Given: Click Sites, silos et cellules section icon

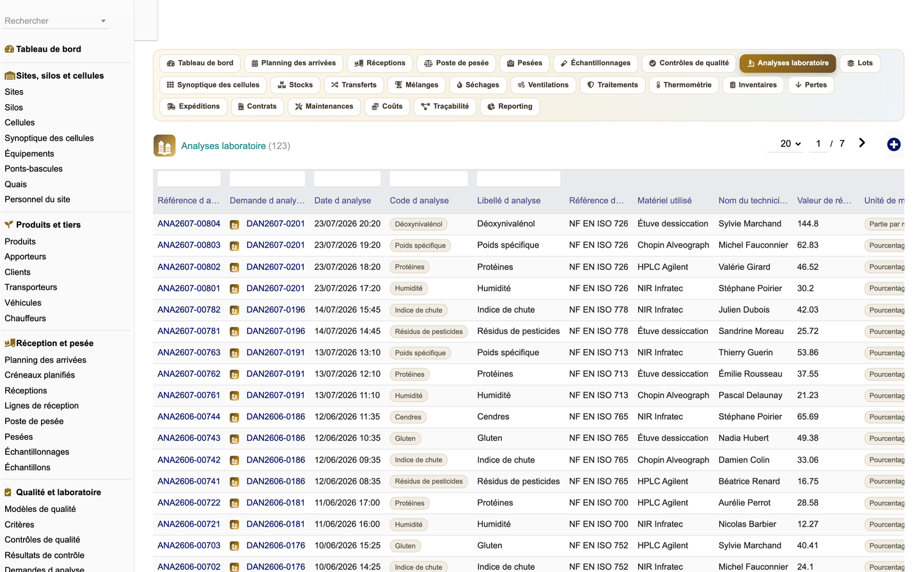Looking at the screenshot, I should 10,75.
